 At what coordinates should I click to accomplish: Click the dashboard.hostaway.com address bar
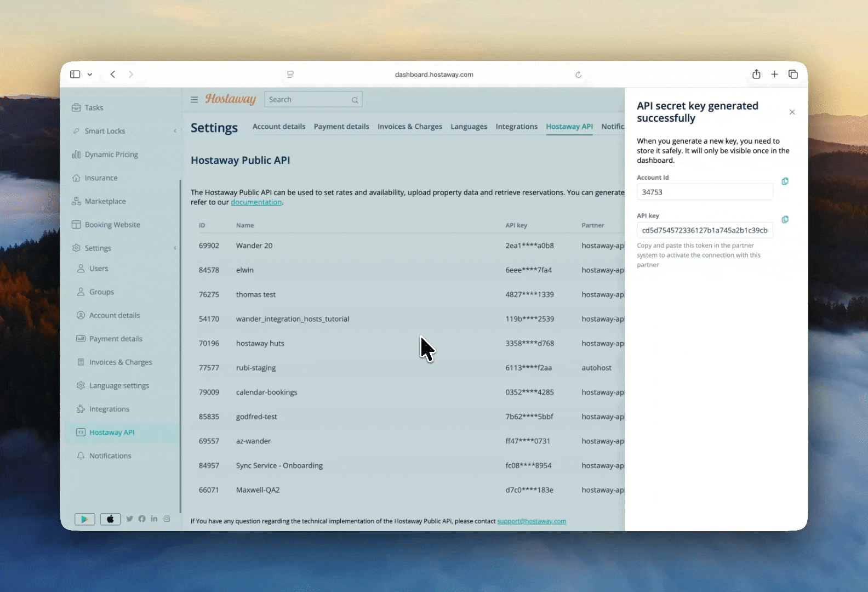click(x=434, y=75)
